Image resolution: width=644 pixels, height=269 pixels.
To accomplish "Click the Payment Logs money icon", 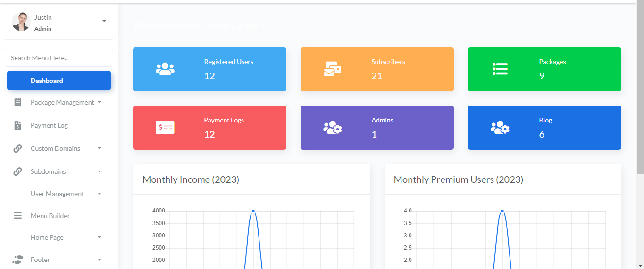I will point(165,128).
